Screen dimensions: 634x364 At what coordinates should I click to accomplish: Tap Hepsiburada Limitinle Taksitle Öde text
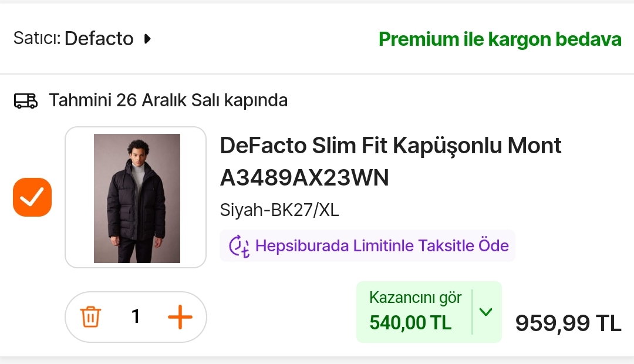click(x=382, y=245)
